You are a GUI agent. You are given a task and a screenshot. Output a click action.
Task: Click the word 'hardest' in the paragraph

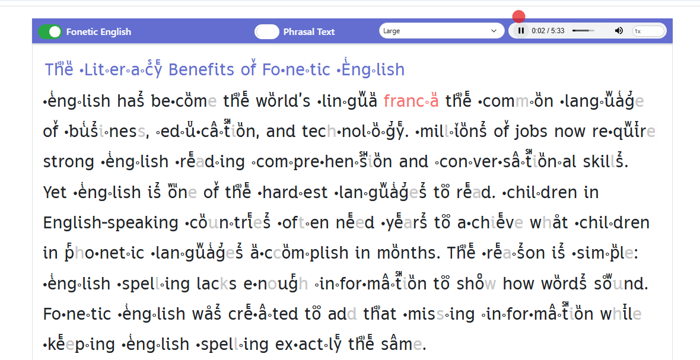[293, 192]
